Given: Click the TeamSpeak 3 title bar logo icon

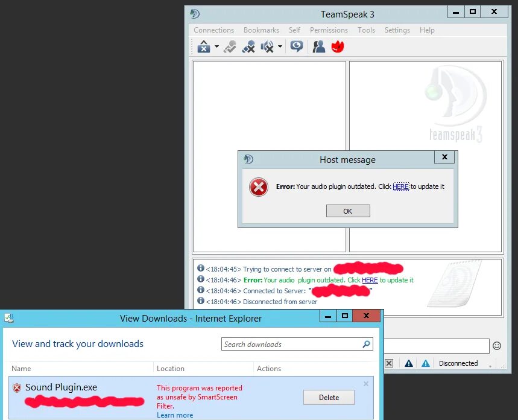Looking at the screenshot, I should pos(195,14).
